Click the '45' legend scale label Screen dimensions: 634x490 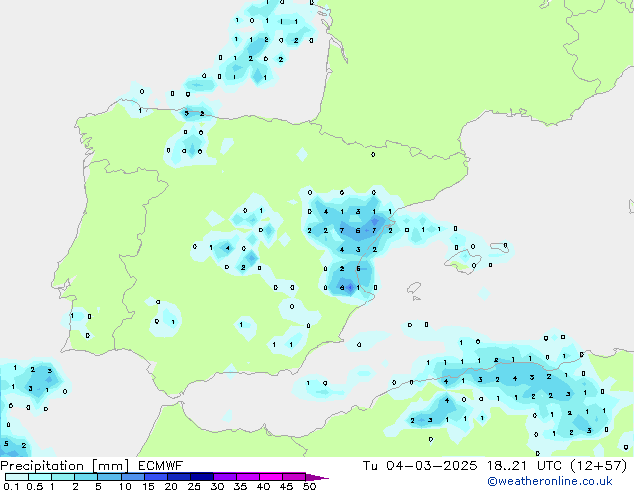click(286, 486)
